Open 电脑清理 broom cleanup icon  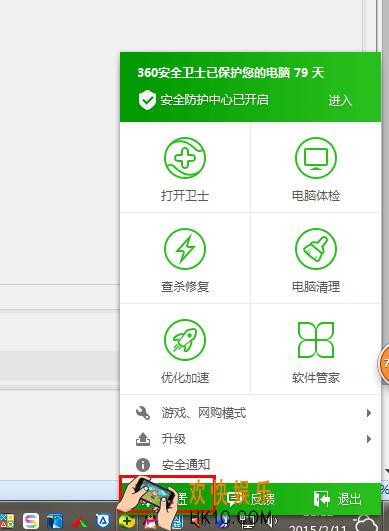pos(316,249)
